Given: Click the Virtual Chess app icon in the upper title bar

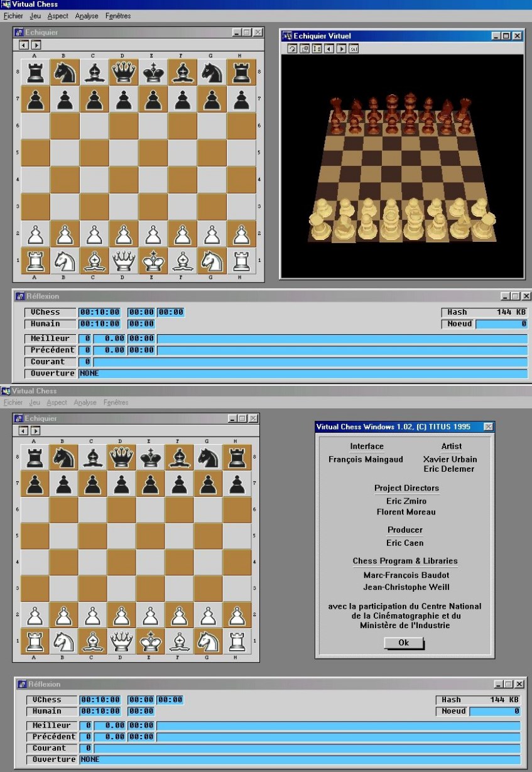Looking at the screenshot, I should pyautogui.click(x=6, y=4).
